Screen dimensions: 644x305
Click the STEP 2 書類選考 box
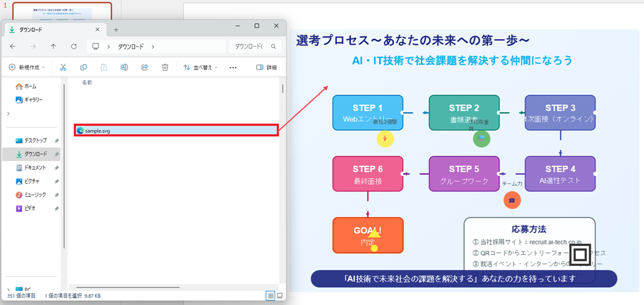pyautogui.click(x=464, y=112)
